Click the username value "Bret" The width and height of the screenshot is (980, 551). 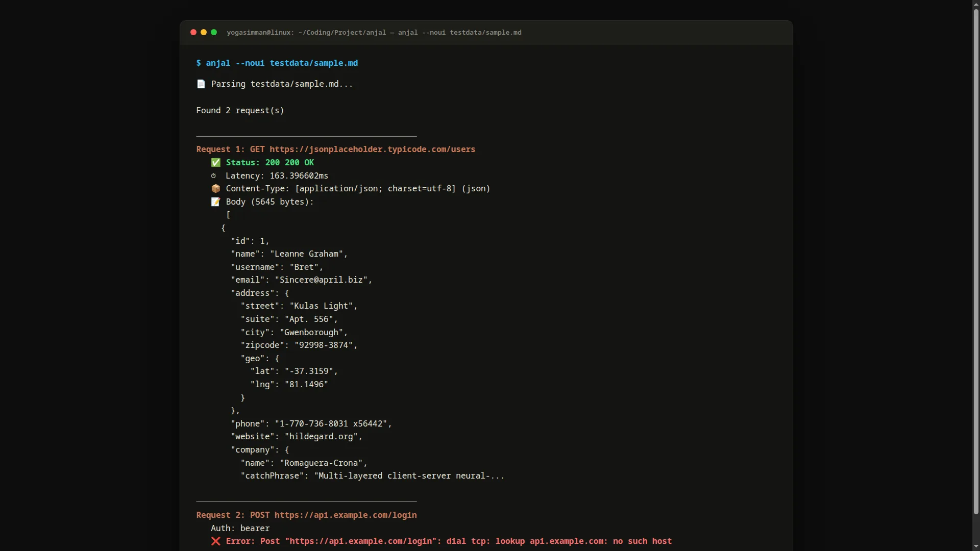point(304,267)
